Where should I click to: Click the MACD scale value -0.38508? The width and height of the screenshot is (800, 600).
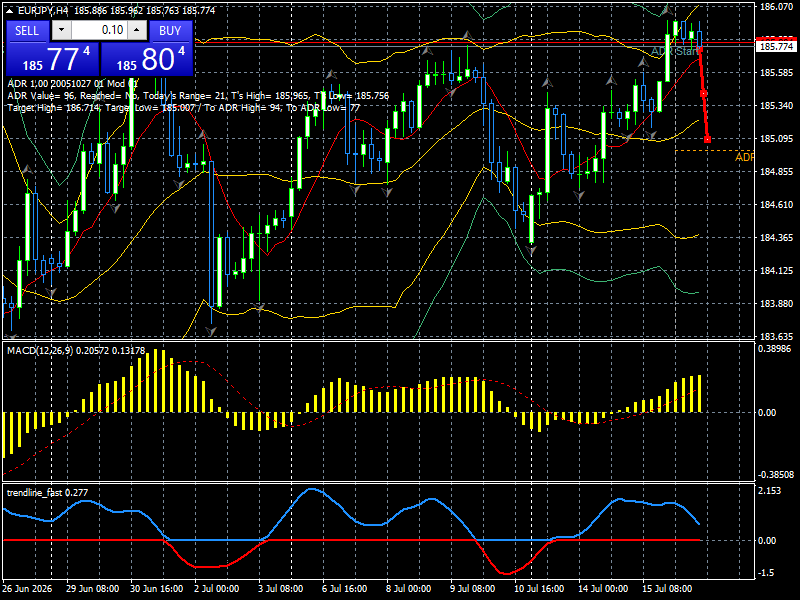[776, 474]
